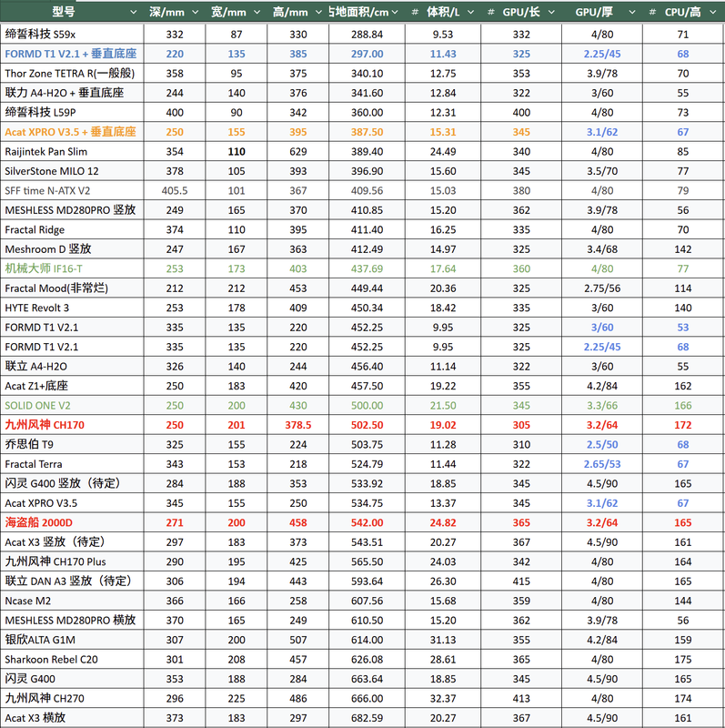This screenshot has height=728, width=725.
Task: Open the 高/mm column filter dropdown
Action: click(x=319, y=12)
